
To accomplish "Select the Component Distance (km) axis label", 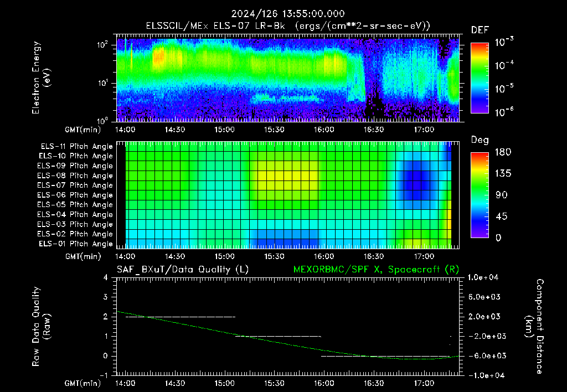I will (x=534, y=327).
